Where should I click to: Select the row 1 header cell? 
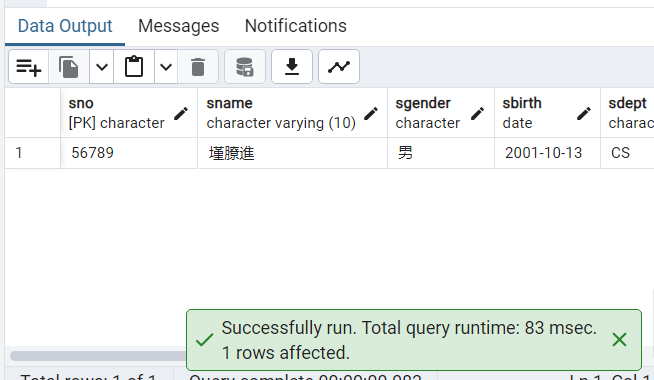pyautogui.click(x=33, y=153)
